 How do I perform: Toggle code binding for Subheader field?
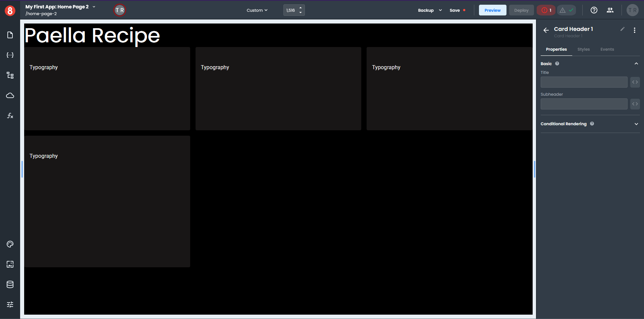pyautogui.click(x=635, y=104)
